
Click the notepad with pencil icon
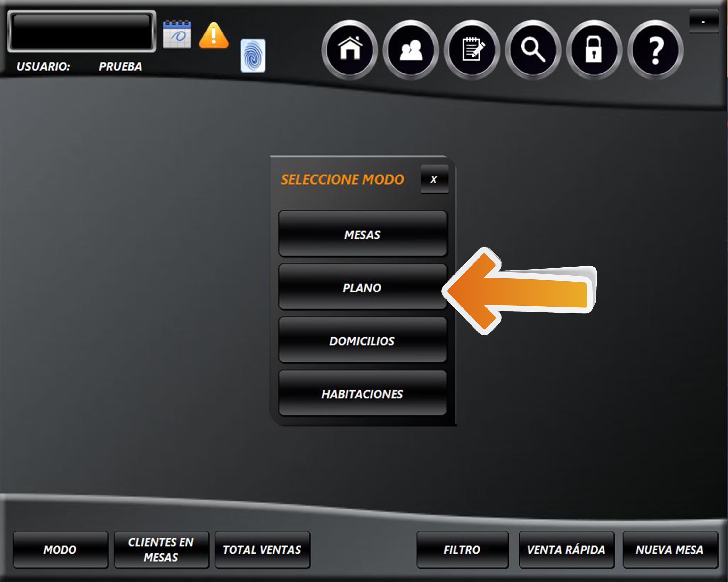(472, 50)
